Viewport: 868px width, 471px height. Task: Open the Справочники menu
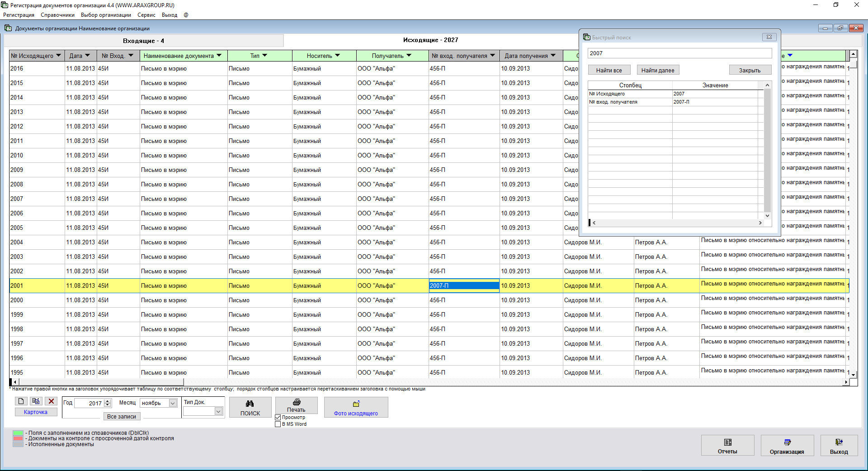(x=57, y=15)
